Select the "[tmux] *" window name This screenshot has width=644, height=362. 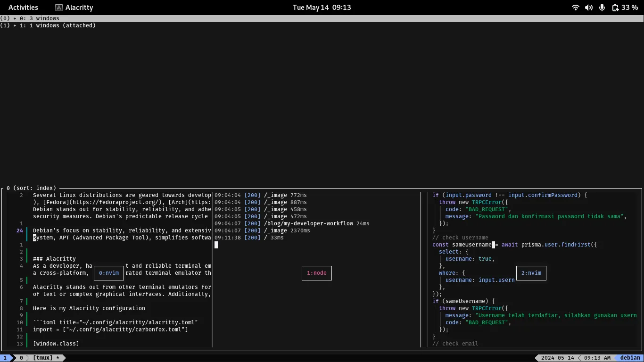point(45,357)
